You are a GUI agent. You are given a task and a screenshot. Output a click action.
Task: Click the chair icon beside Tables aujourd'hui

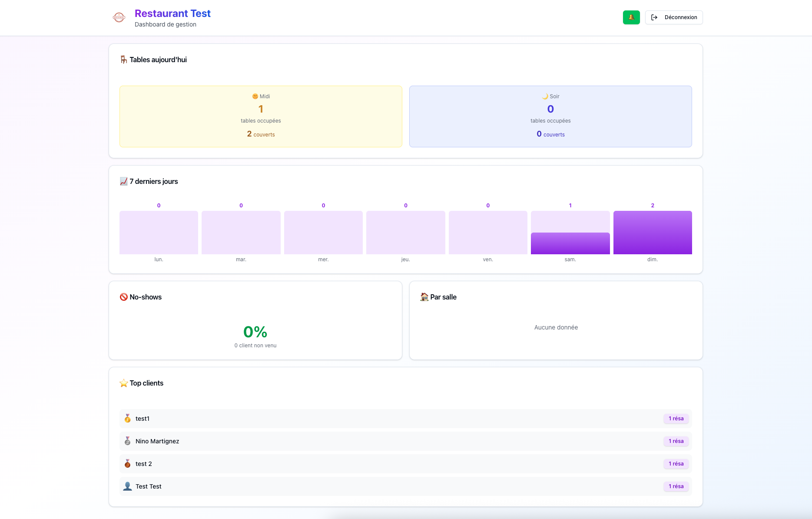(124, 60)
